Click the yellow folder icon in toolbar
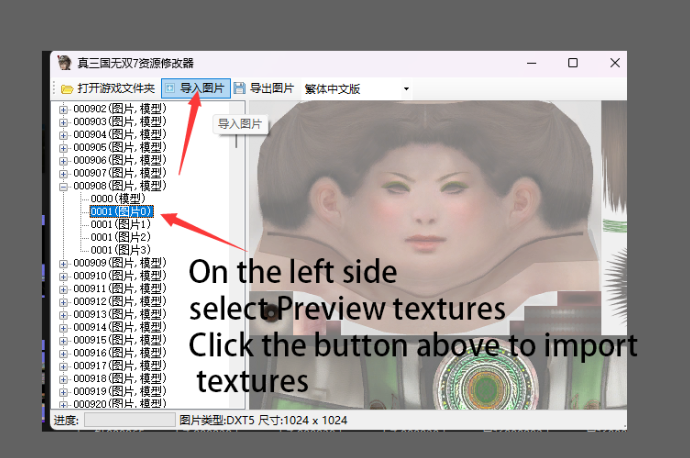The image size is (690, 458). [67, 89]
